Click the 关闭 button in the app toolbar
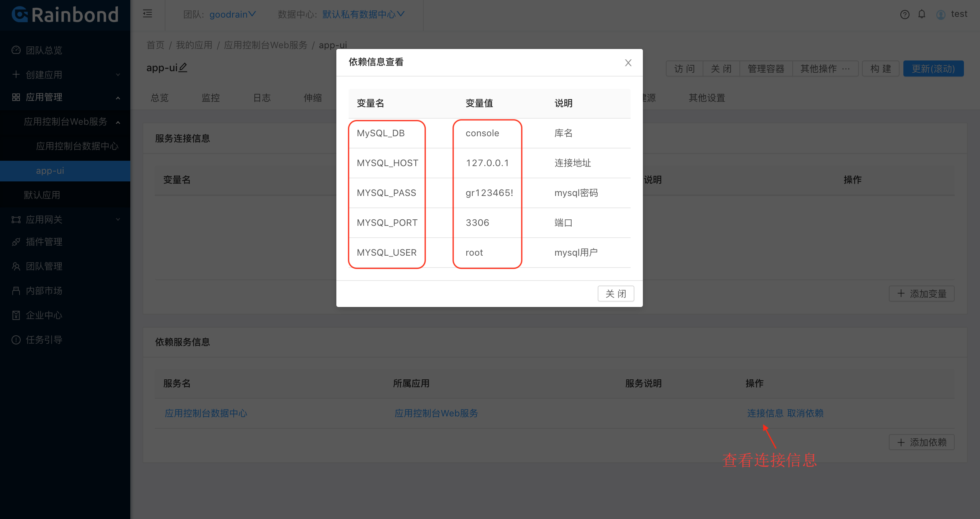Screen dimensions: 980x519 (721, 69)
